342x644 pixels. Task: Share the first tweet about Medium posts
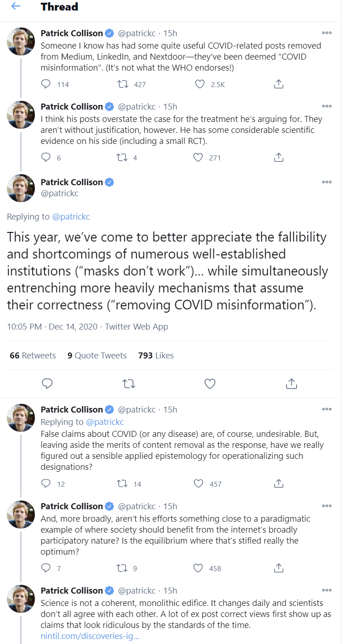point(278,84)
